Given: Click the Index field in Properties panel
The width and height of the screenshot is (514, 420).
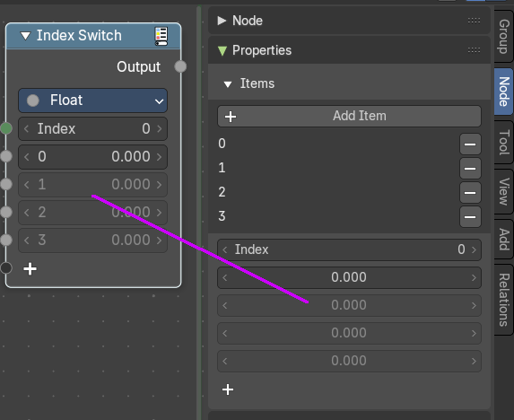Looking at the screenshot, I should click(x=349, y=249).
